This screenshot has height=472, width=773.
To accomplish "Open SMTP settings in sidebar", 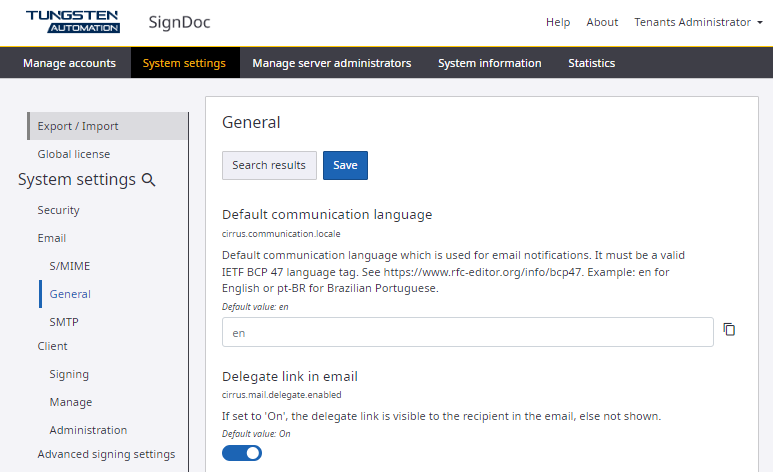I will click(x=64, y=322).
